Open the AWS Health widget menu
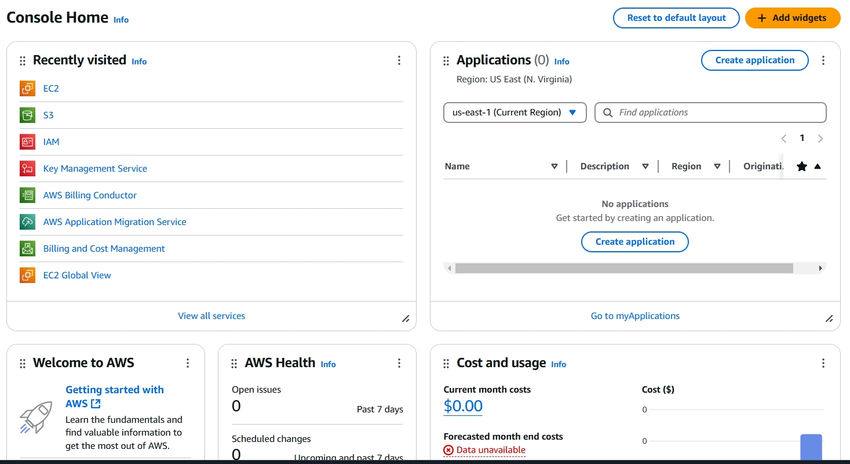 coord(399,363)
